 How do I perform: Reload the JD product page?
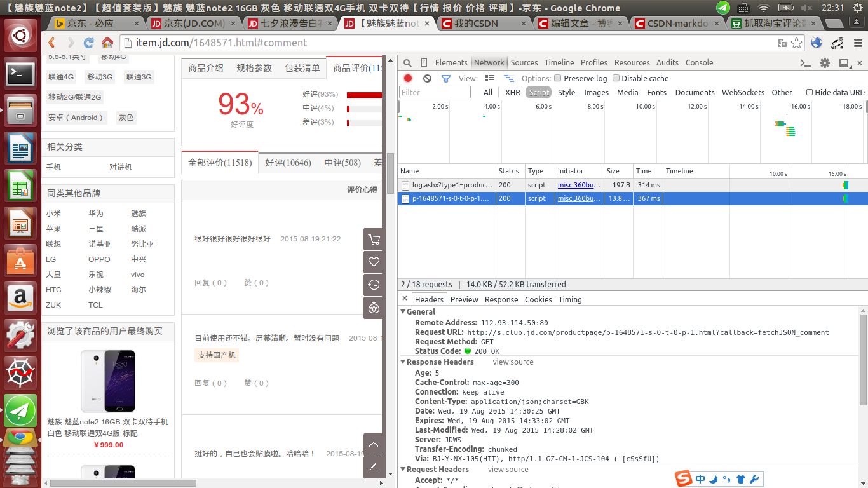pos(89,43)
